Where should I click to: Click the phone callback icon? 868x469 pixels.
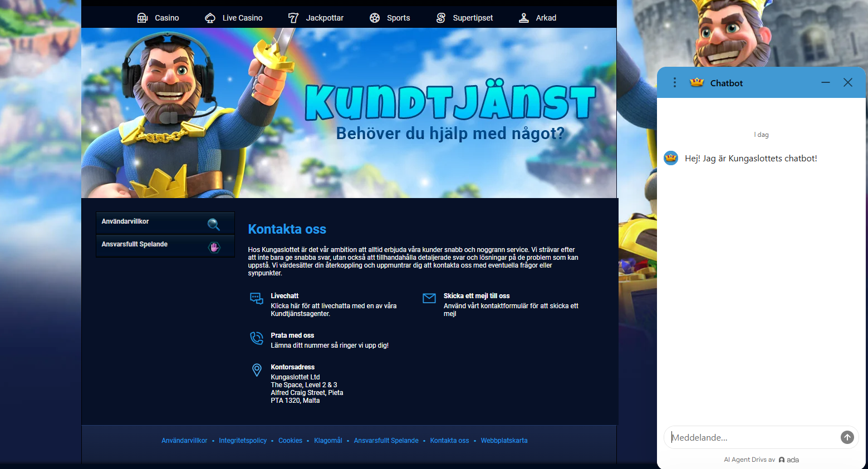coord(257,338)
